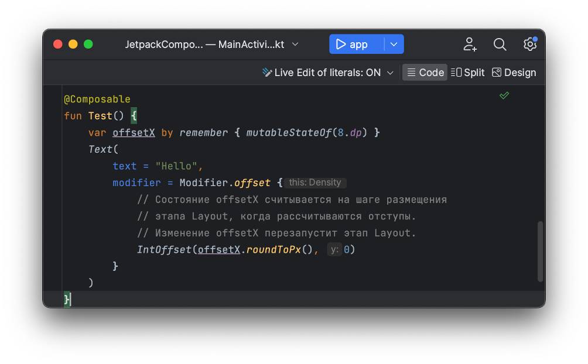The height and width of the screenshot is (364, 588).
Task: Open the MainActivity.kt title chevron
Action: coord(295,44)
